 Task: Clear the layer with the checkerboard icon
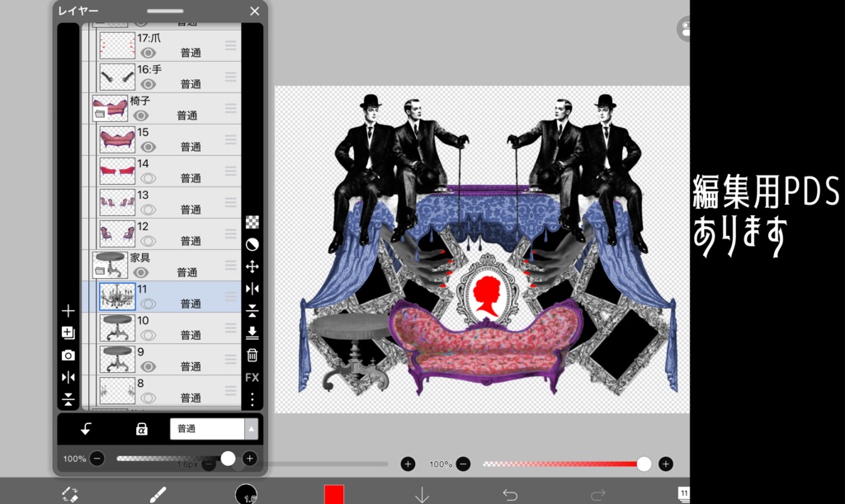(253, 222)
